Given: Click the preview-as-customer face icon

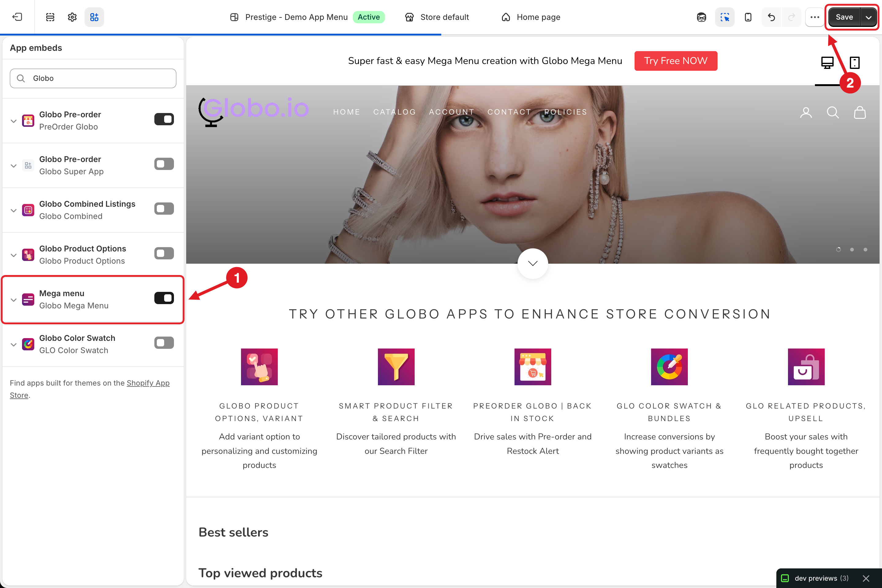Looking at the screenshot, I should [x=701, y=17].
